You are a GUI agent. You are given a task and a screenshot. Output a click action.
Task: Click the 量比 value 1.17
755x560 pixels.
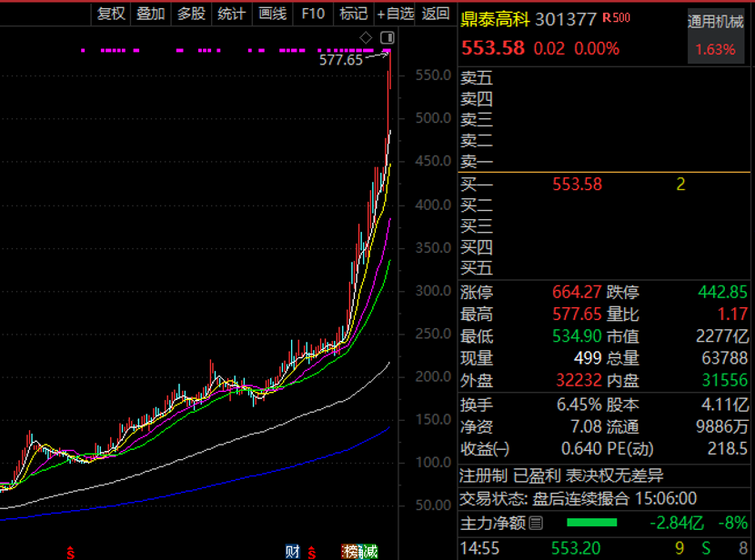732,315
